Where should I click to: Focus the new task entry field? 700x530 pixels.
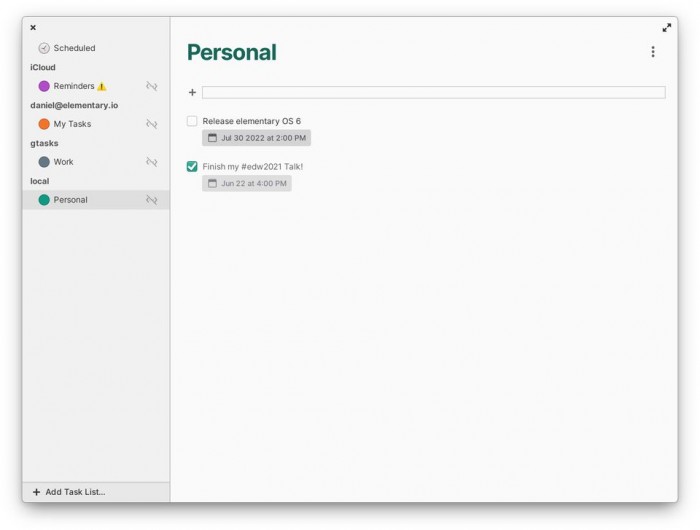[x=433, y=92]
